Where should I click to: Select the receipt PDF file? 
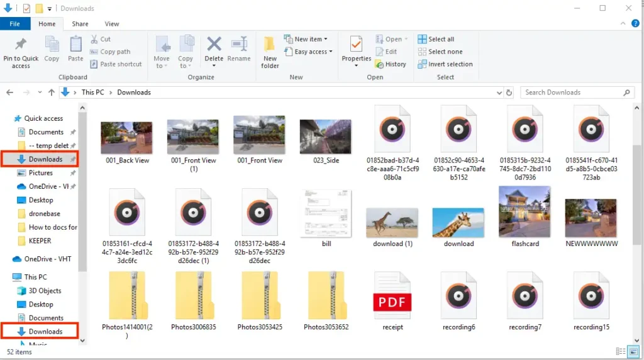tap(392, 301)
